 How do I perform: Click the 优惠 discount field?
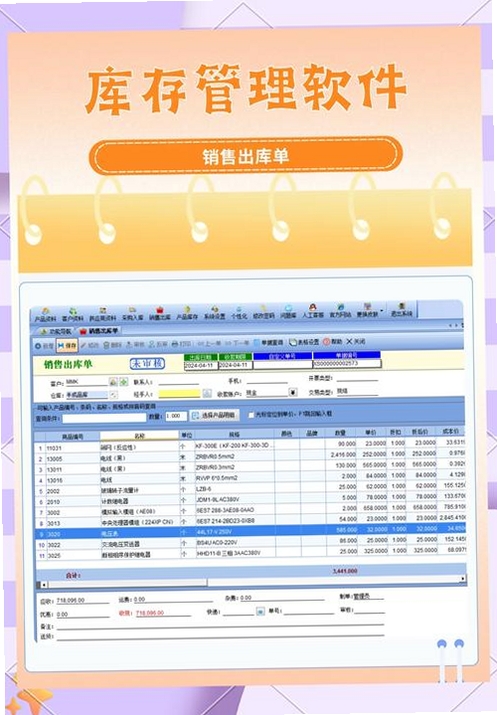click(x=82, y=614)
